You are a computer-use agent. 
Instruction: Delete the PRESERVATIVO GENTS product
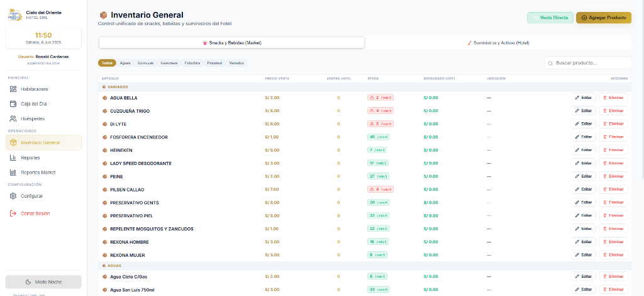pos(613,203)
